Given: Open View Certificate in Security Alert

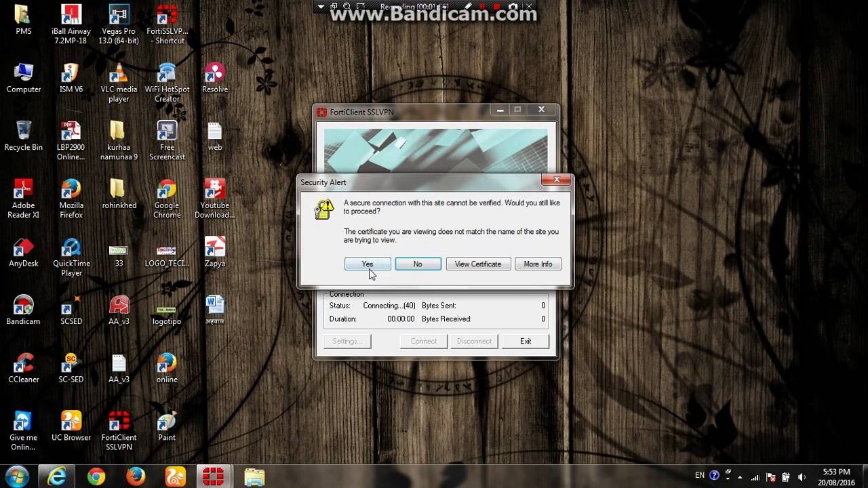Looking at the screenshot, I should click(478, 264).
